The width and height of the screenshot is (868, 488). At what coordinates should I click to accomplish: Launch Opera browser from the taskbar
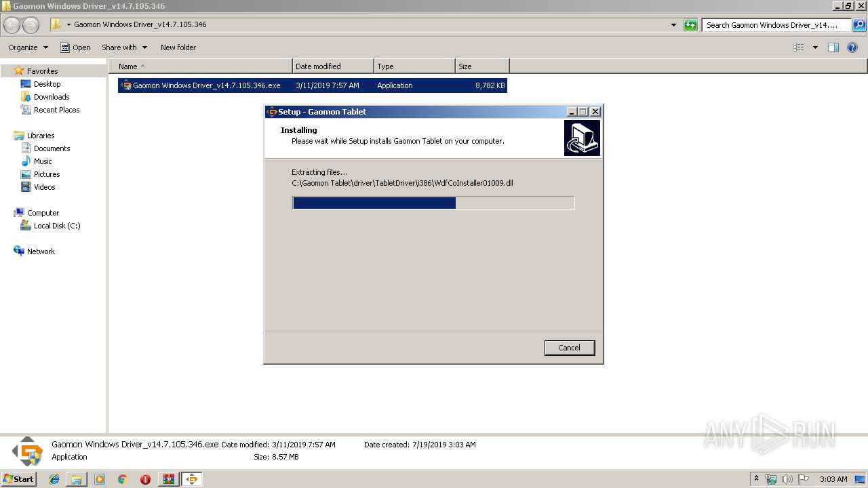145,479
